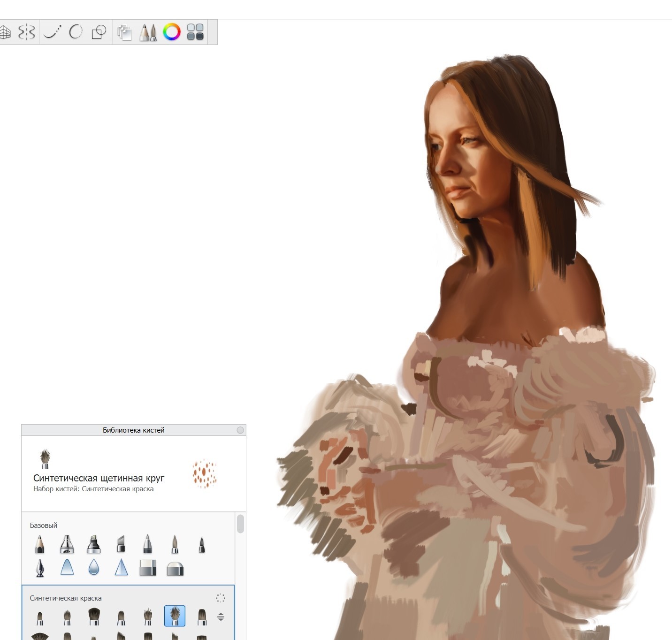The width and height of the screenshot is (672, 640).
Task: Select the airbrush in Базовый set
Action: (67, 544)
